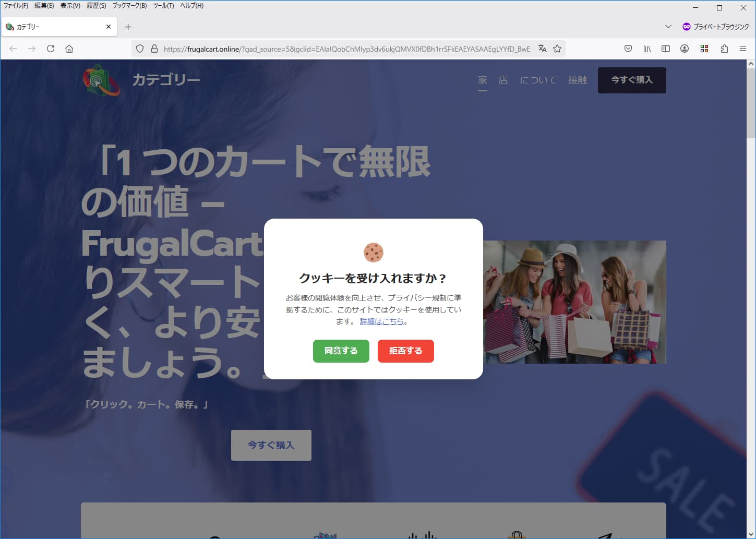Open the ヘルプ(H) menu
756x539 pixels.
pos(191,6)
